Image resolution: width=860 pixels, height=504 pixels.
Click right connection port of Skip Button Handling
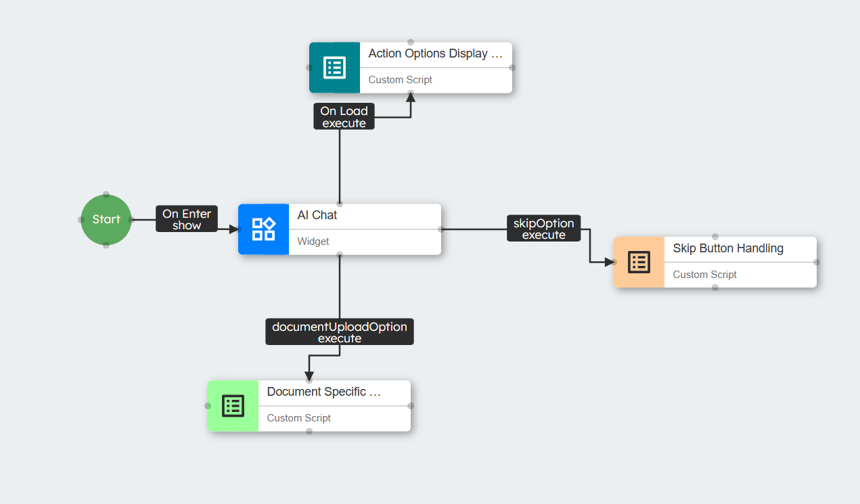point(817,262)
